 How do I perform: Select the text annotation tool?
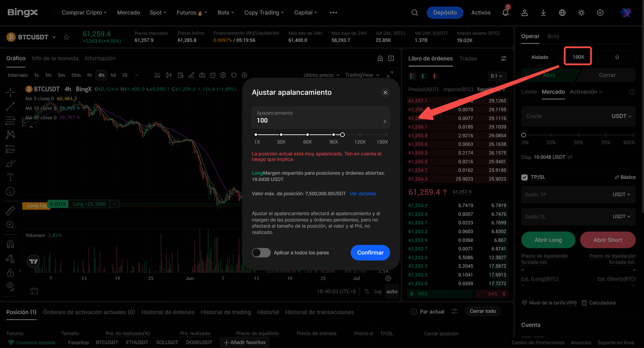pyautogui.click(x=10, y=178)
